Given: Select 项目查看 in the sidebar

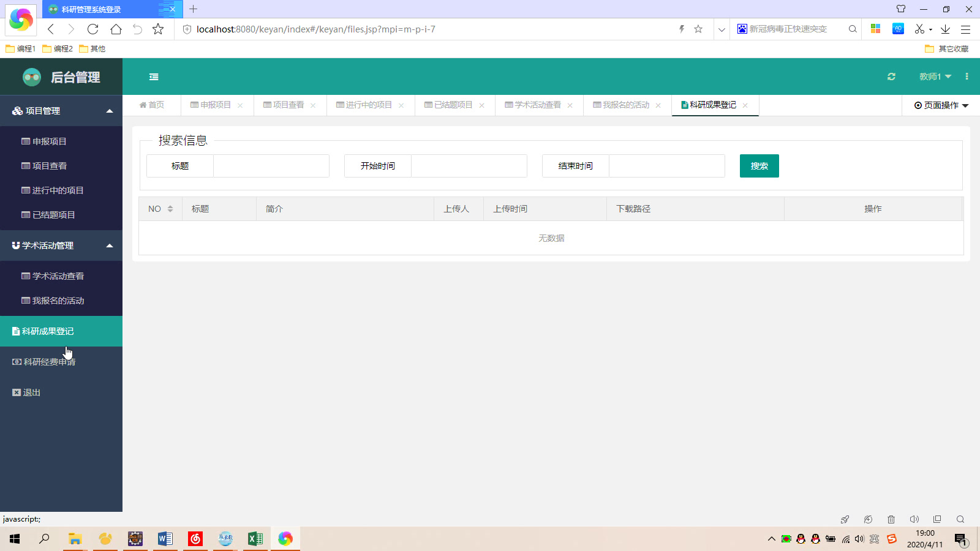Looking at the screenshot, I should coord(49,165).
